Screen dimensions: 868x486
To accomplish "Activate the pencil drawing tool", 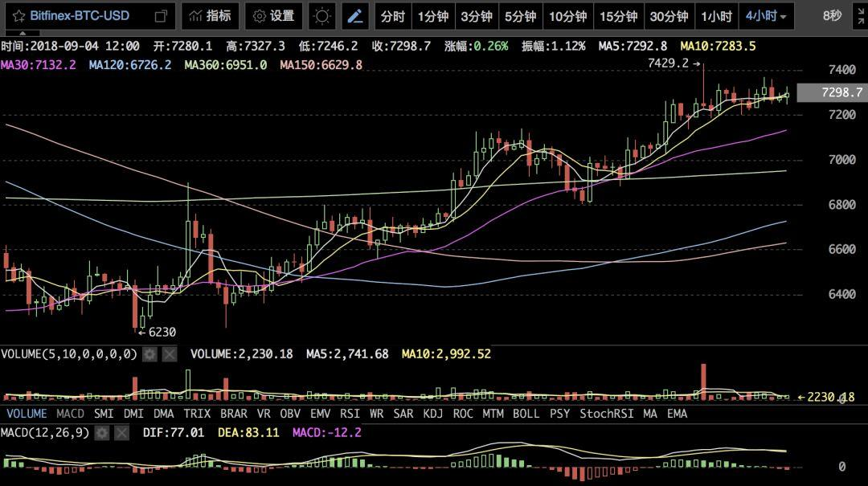I will [354, 16].
